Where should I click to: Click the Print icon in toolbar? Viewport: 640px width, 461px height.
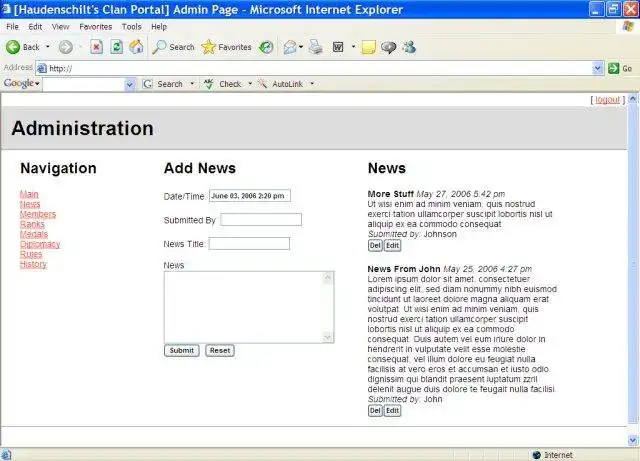(x=316, y=47)
